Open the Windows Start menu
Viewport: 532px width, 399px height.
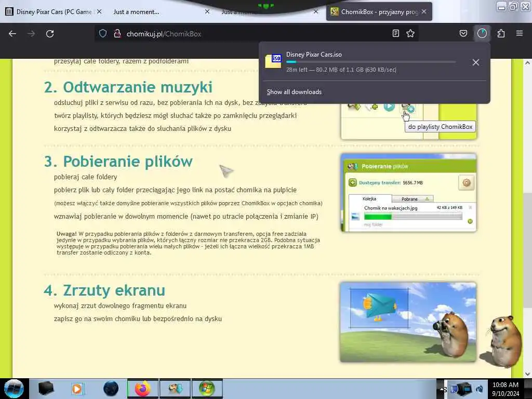tap(14, 389)
